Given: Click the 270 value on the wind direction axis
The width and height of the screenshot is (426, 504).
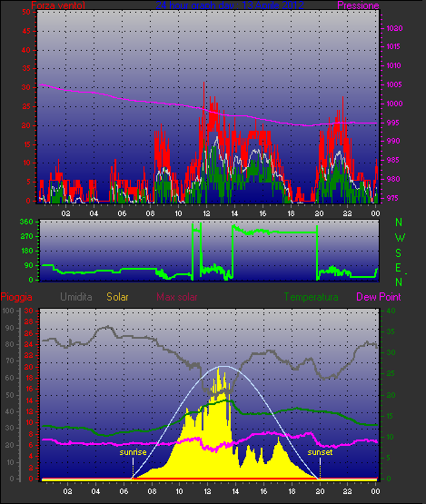Looking at the screenshot, I should (26, 237).
